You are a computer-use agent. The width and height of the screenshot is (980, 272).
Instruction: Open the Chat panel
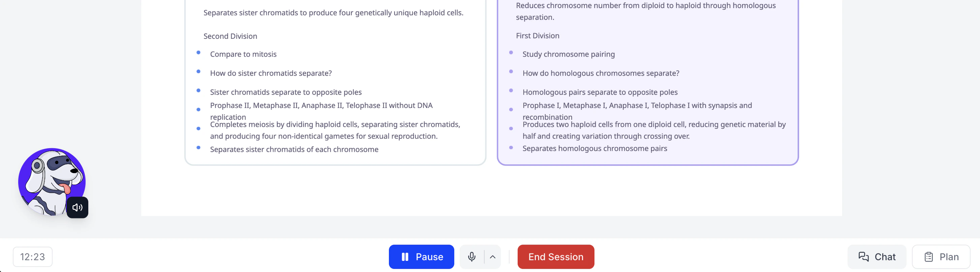click(x=876, y=257)
